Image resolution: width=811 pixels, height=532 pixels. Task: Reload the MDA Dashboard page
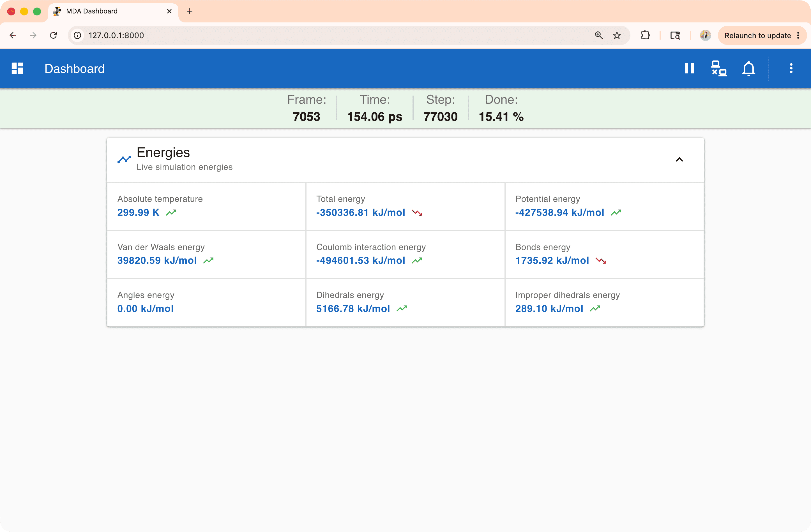click(53, 35)
